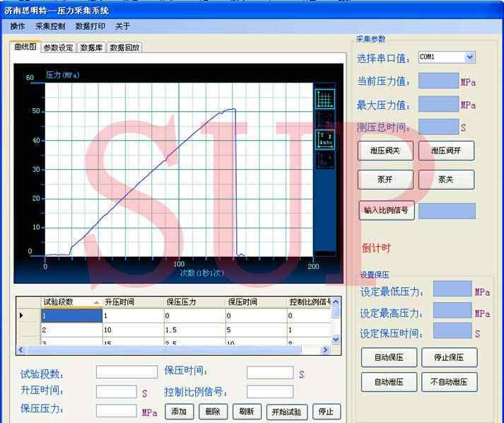Click the 保压时间 column header
504x423 pixels.
tap(256, 302)
